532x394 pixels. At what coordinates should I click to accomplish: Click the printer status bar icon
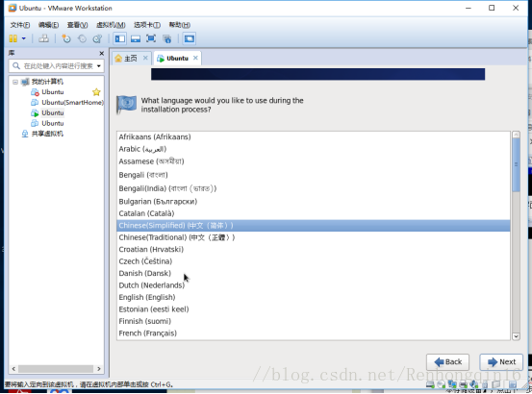point(463,384)
